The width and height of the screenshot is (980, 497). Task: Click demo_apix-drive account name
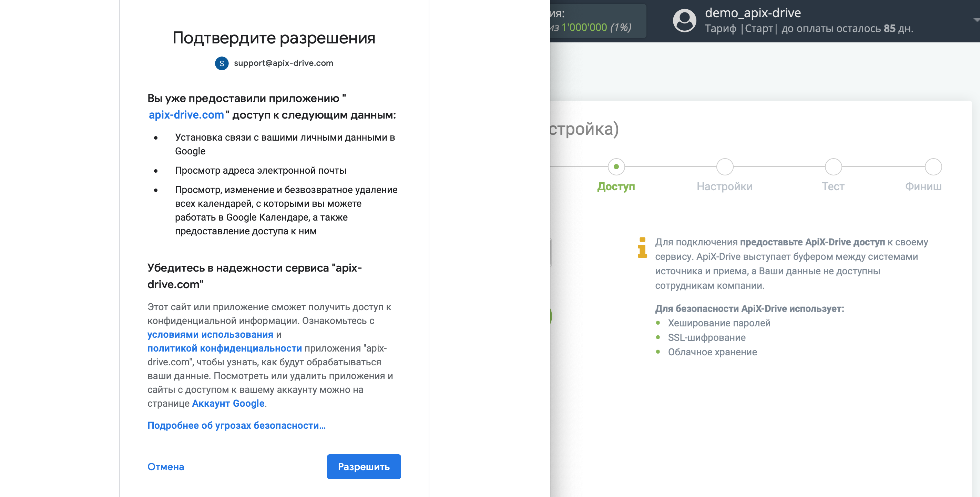pyautogui.click(x=753, y=13)
